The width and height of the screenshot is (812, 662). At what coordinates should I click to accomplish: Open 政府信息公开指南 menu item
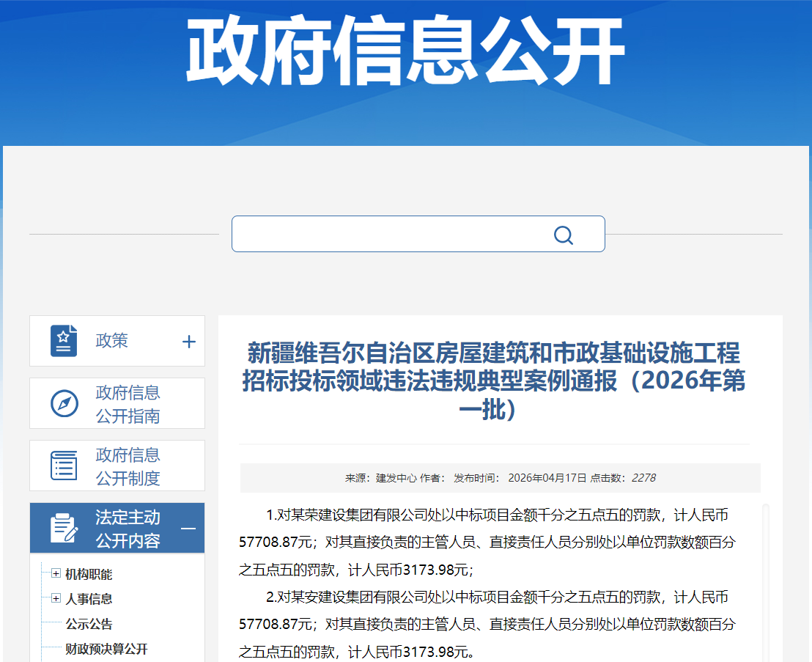tap(117, 403)
